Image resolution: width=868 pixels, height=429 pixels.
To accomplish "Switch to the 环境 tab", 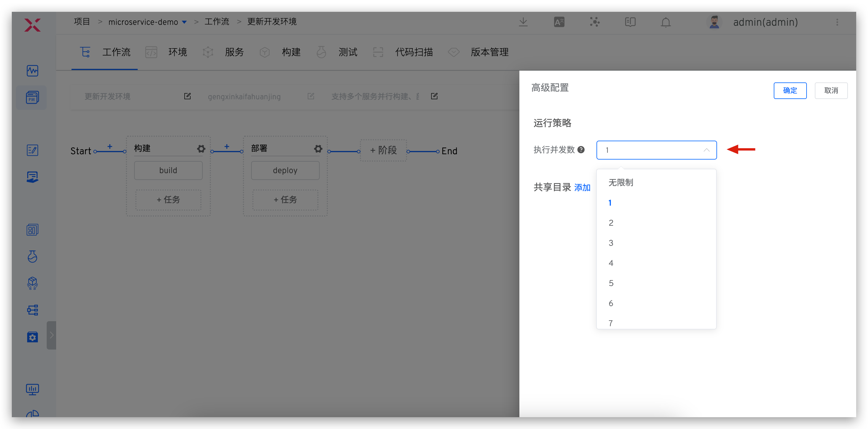I will coord(178,52).
